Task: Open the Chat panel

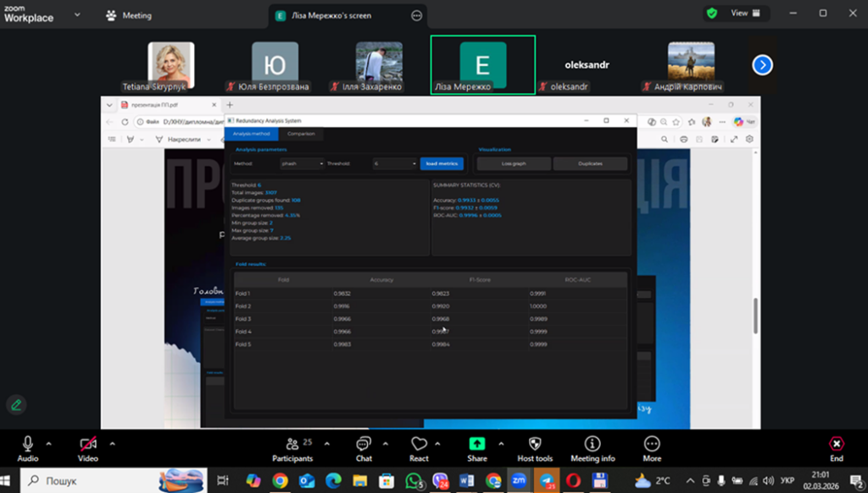Action: tap(364, 445)
